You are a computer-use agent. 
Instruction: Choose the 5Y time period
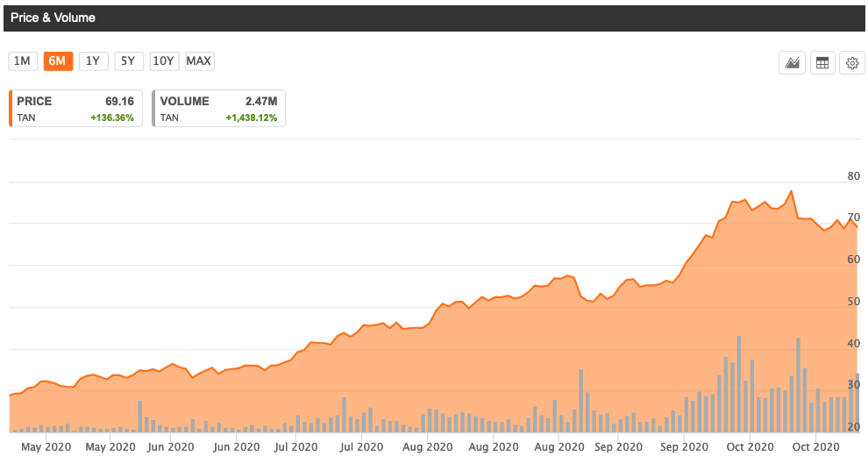[x=128, y=61]
